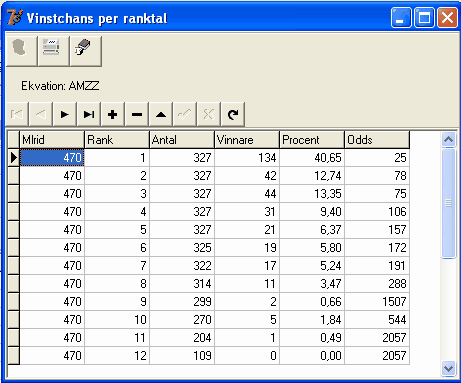Viewport: 461px width, 383px height.
Task: Go to previous record in navigator
Action: 41,114
